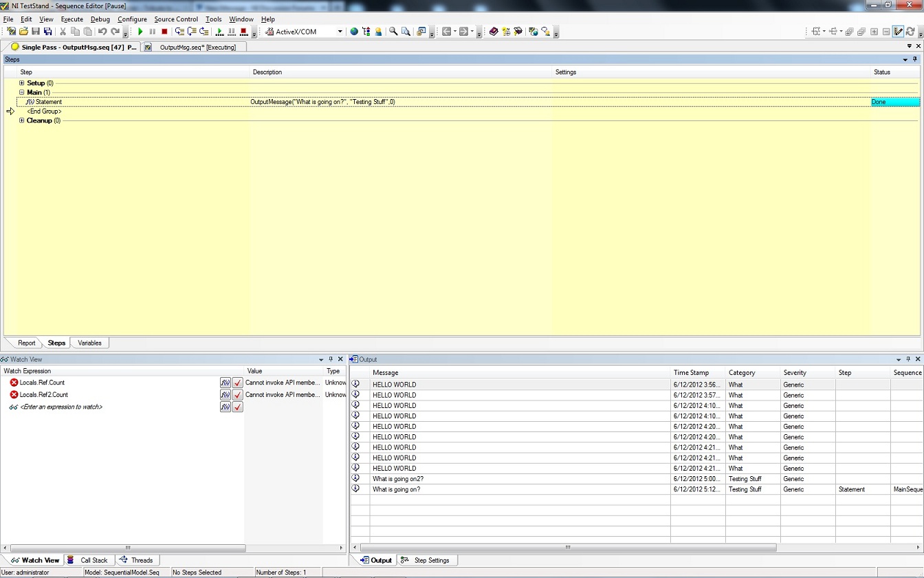
Task: Click the navigate back arrow icon
Action: point(446,32)
